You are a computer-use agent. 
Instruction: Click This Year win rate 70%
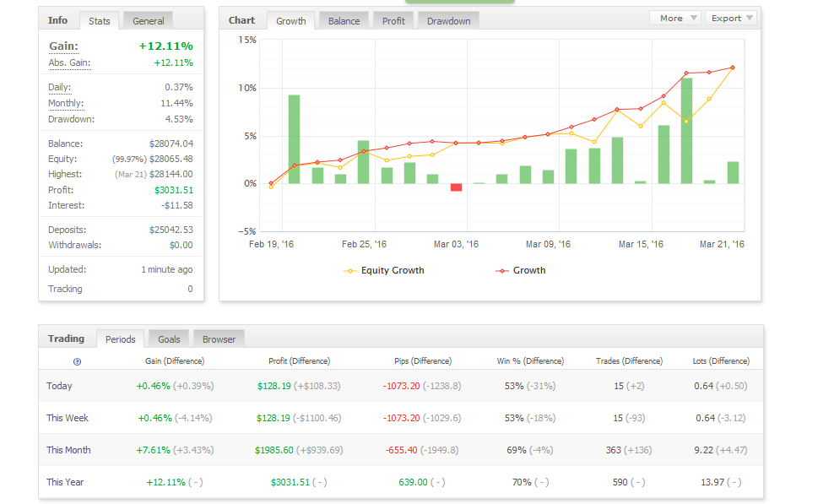pyautogui.click(x=522, y=482)
